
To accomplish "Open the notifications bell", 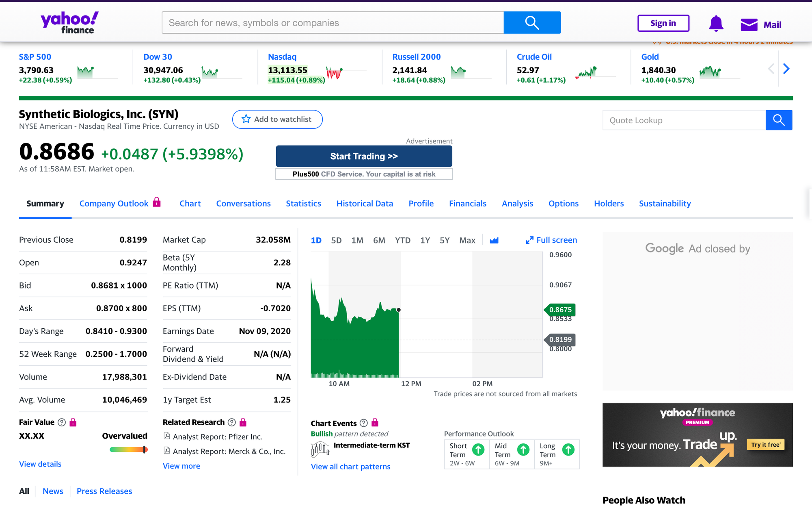I will pyautogui.click(x=716, y=24).
